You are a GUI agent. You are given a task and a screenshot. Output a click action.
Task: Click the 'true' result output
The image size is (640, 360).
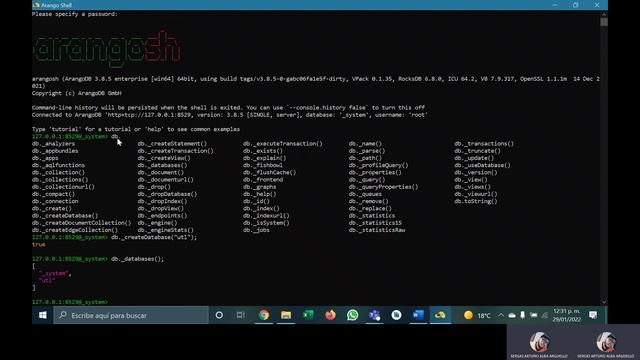point(39,244)
